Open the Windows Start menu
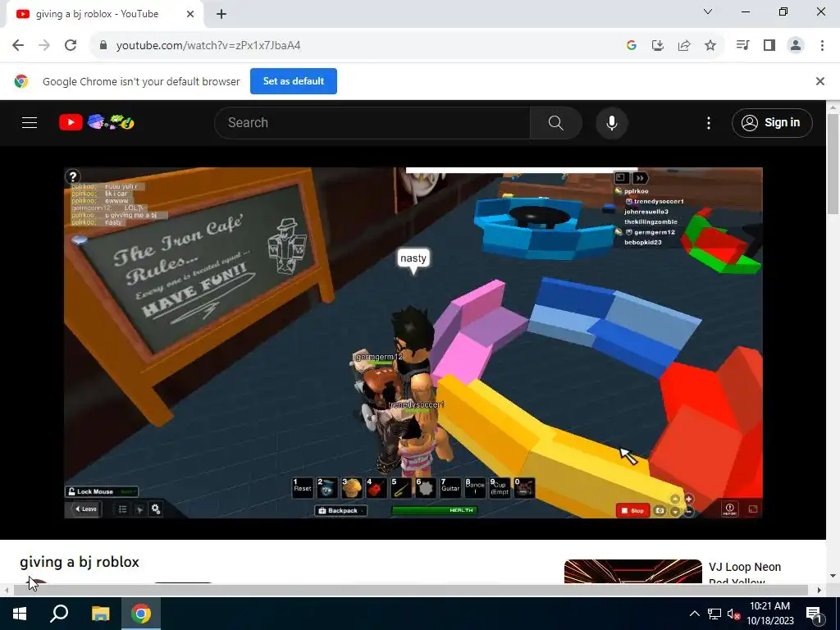Image resolution: width=840 pixels, height=630 pixels. point(20,614)
